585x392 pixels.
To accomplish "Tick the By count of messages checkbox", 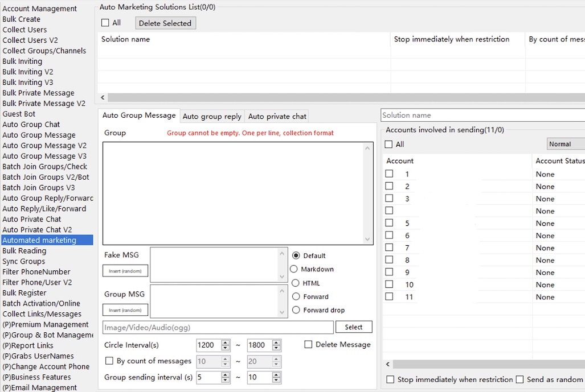I will pyautogui.click(x=109, y=361).
